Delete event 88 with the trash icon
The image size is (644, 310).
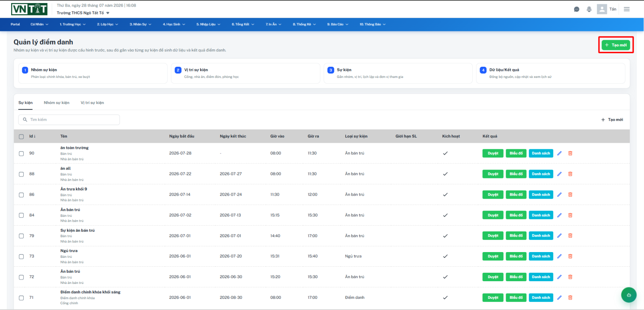pos(570,174)
